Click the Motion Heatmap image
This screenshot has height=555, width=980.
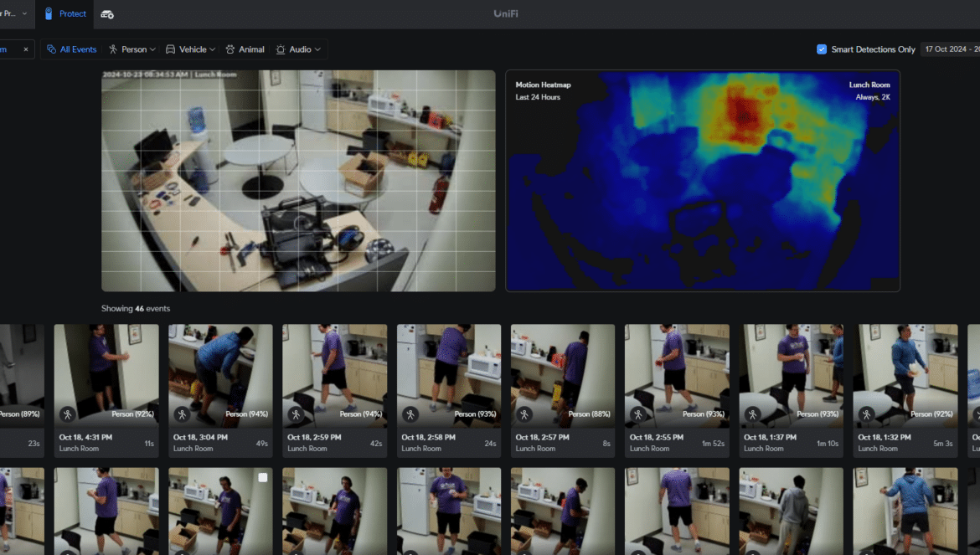[x=703, y=181]
